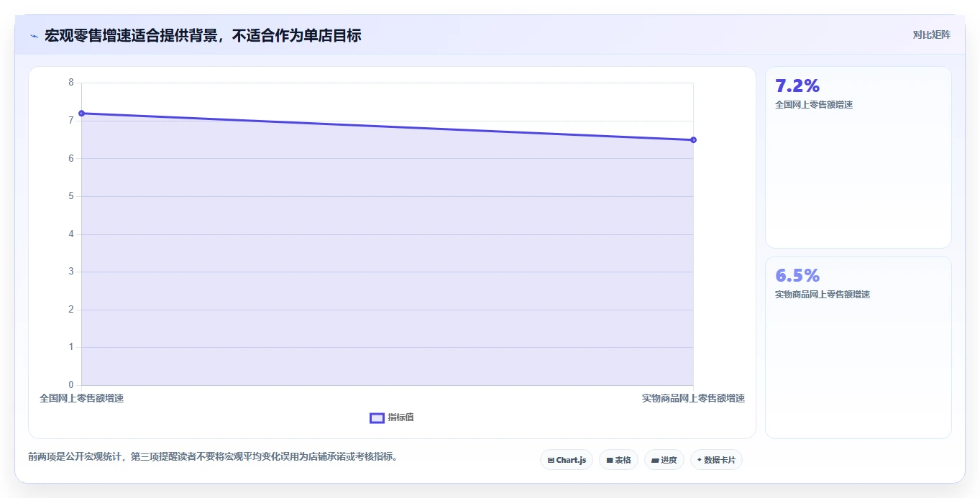Click the 实物商品网上零售额增速 x-axis label

[x=693, y=398]
